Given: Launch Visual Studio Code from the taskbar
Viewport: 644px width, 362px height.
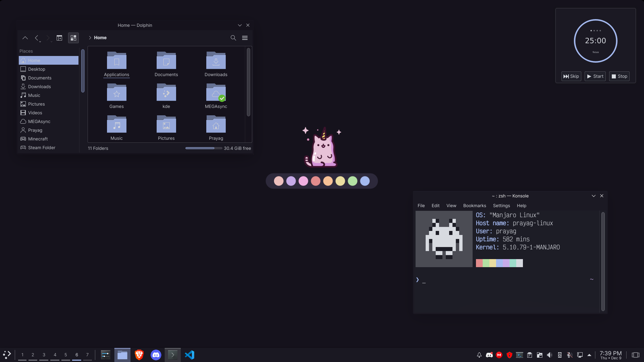Looking at the screenshot, I should [x=190, y=355].
